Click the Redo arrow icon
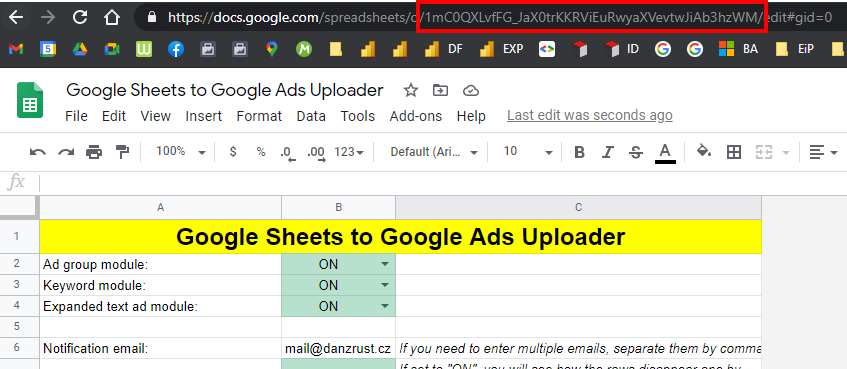Image resolution: width=847 pixels, height=369 pixels. 66,152
